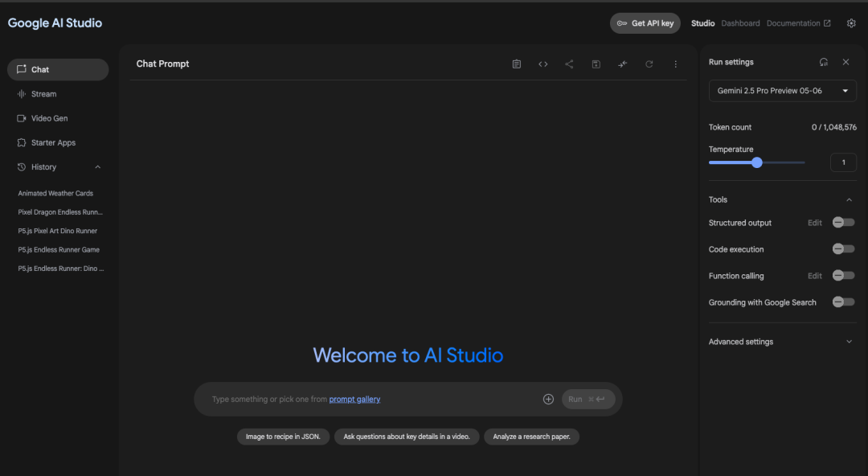
Task: Click the Get code brackets icon
Action: click(543, 64)
